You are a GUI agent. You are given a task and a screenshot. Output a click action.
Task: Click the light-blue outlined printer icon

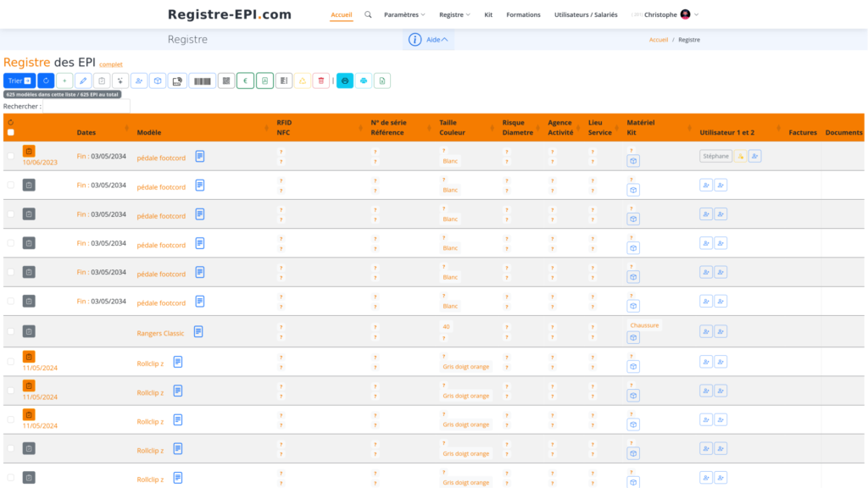(x=364, y=80)
